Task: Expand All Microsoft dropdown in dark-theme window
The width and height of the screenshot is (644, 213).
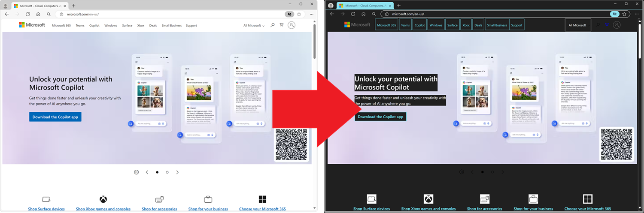Action: pyautogui.click(x=577, y=25)
